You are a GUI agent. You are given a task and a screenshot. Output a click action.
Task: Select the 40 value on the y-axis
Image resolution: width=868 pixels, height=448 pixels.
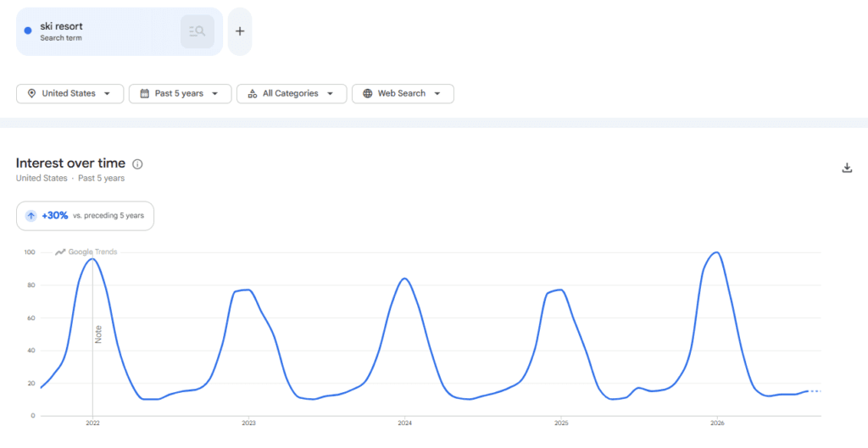click(x=31, y=351)
